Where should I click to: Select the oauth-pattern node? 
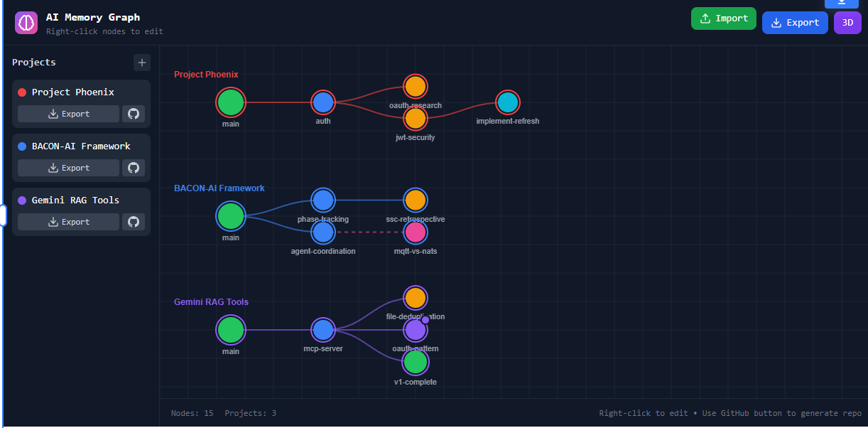pos(414,331)
